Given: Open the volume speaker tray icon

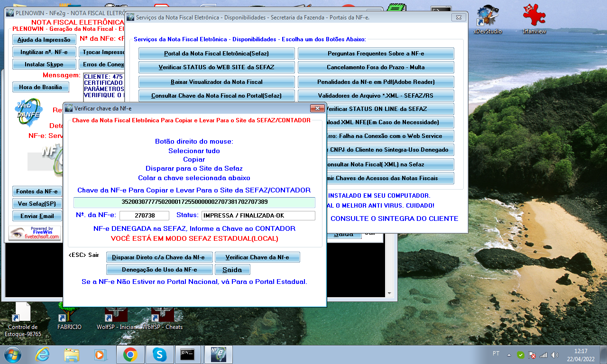Looking at the screenshot, I should point(555,355).
